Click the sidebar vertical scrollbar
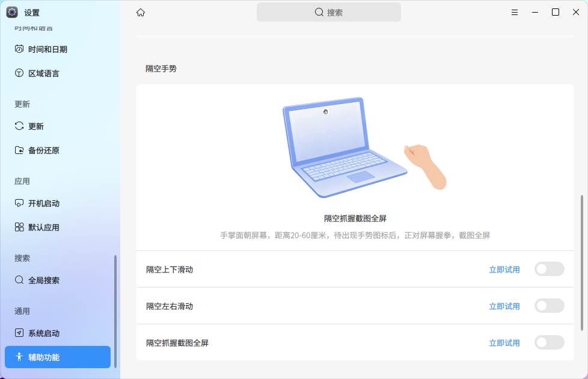Image resolution: width=588 pixels, height=379 pixels. tap(115, 312)
